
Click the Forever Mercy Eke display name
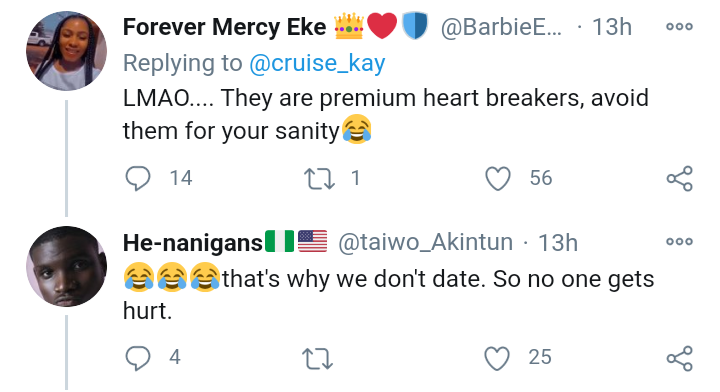pos(225,27)
